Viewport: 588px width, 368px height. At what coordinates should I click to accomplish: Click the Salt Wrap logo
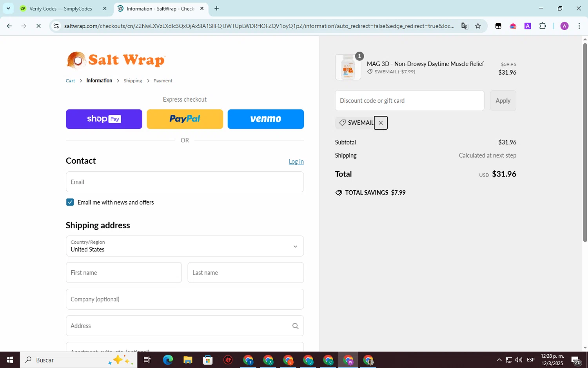coord(116,60)
